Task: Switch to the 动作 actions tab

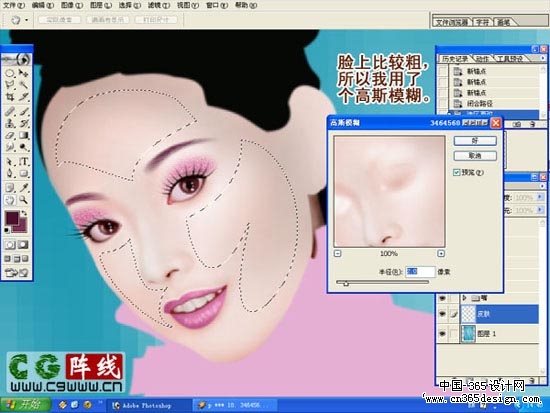Action: pos(483,59)
